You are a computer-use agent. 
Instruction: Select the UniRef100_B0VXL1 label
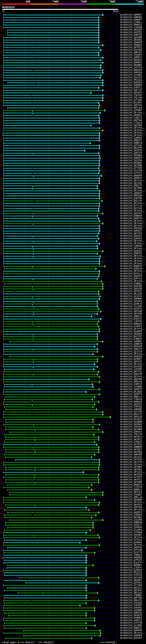131,273
